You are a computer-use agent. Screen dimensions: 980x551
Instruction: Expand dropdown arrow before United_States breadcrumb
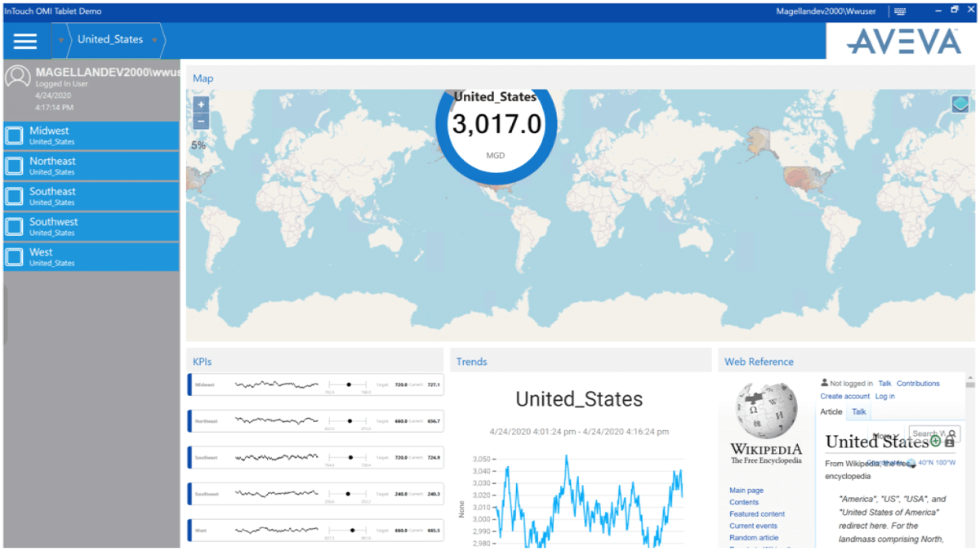60,40
